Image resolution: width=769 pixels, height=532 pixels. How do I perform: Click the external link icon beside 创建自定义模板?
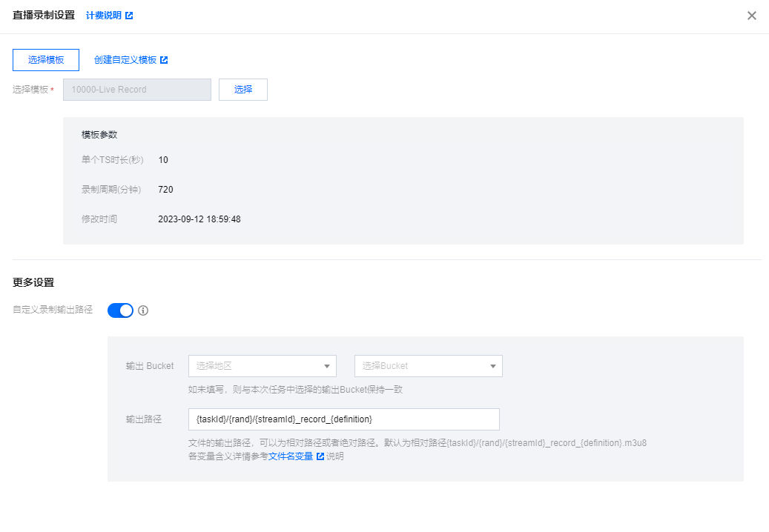[x=164, y=60]
